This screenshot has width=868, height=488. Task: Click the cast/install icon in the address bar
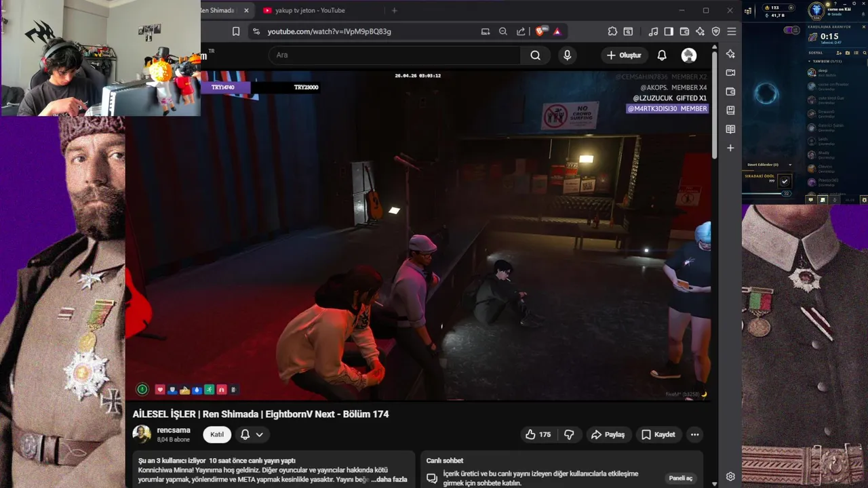[485, 31]
